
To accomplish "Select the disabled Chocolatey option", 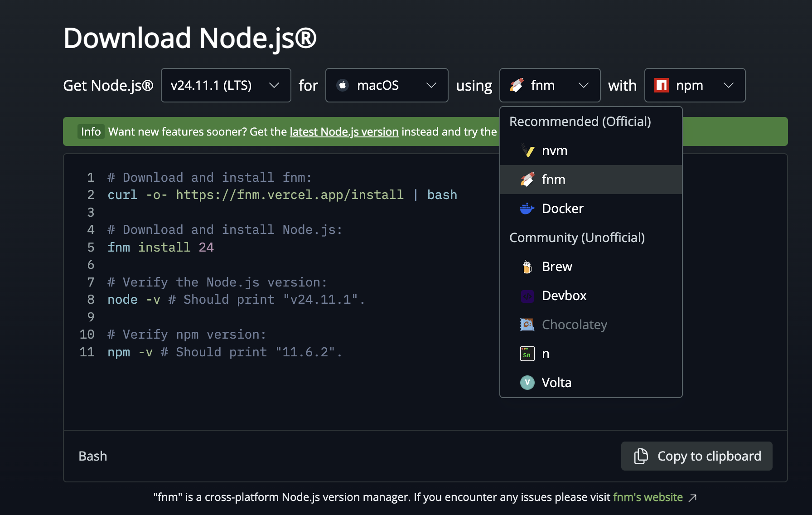I will pyautogui.click(x=591, y=325).
